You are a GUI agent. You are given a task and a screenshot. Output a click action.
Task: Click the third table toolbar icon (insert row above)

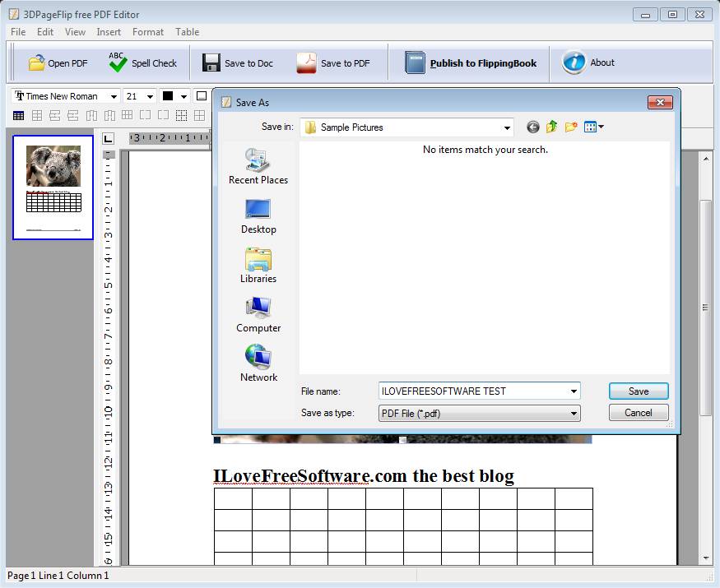54,116
